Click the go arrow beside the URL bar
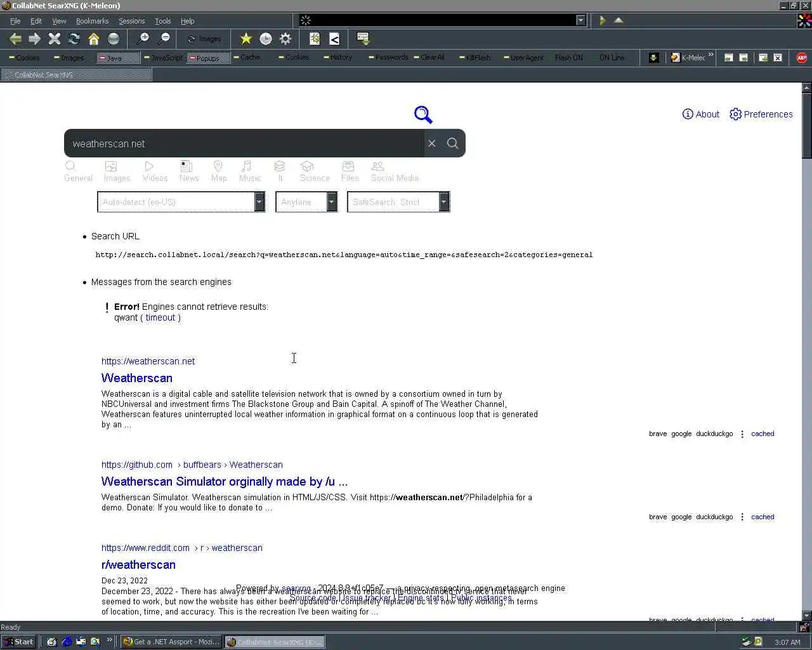812x650 pixels. click(x=603, y=20)
